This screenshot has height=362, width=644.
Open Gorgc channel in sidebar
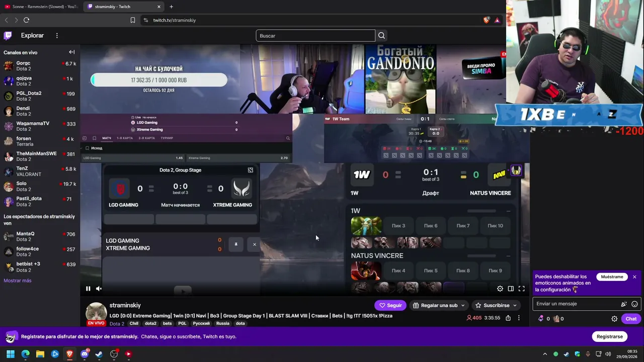[40, 66]
